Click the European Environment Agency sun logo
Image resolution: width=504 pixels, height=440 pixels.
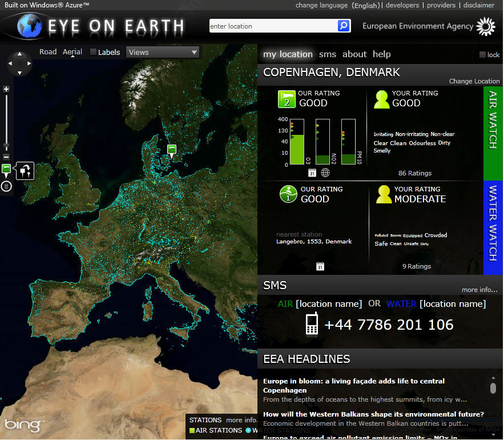pos(486,26)
